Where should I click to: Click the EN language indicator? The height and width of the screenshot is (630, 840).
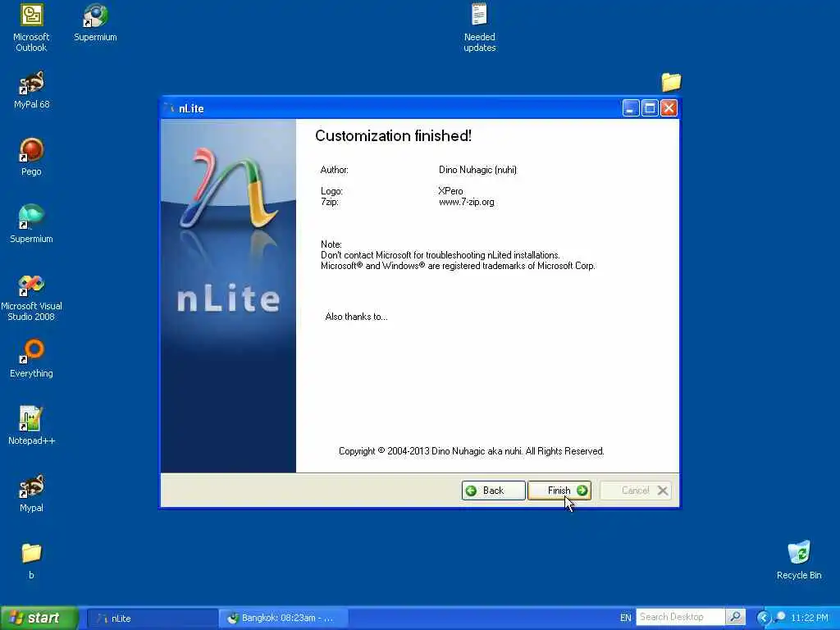point(625,618)
